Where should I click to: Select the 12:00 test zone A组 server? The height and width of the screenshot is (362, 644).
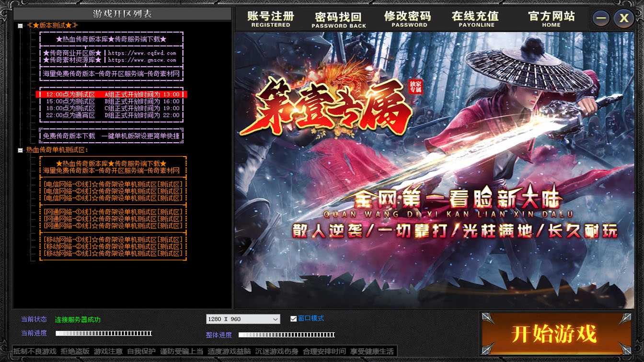[112, 95]
